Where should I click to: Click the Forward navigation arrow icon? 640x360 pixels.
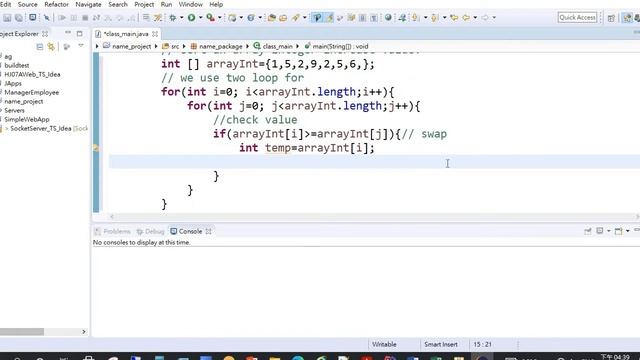485,18
